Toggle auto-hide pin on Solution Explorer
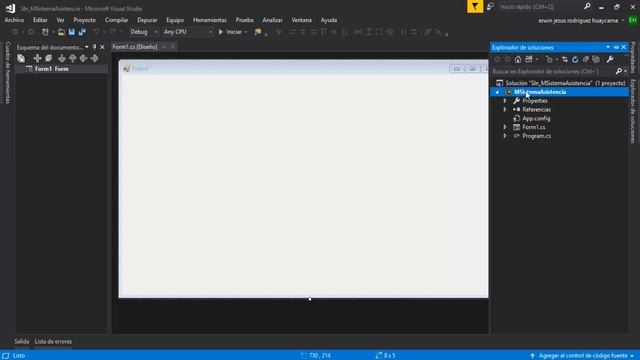The height and width of the screenshot is (360, 640). pos(616,47)
